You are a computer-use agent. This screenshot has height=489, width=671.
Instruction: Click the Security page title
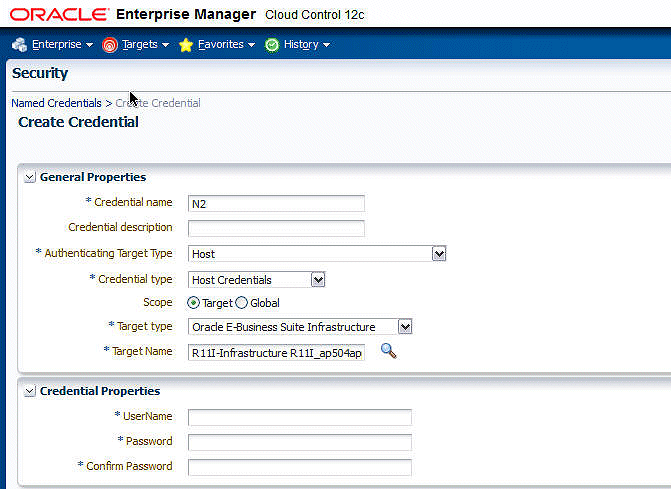click(x=40, y=73)
